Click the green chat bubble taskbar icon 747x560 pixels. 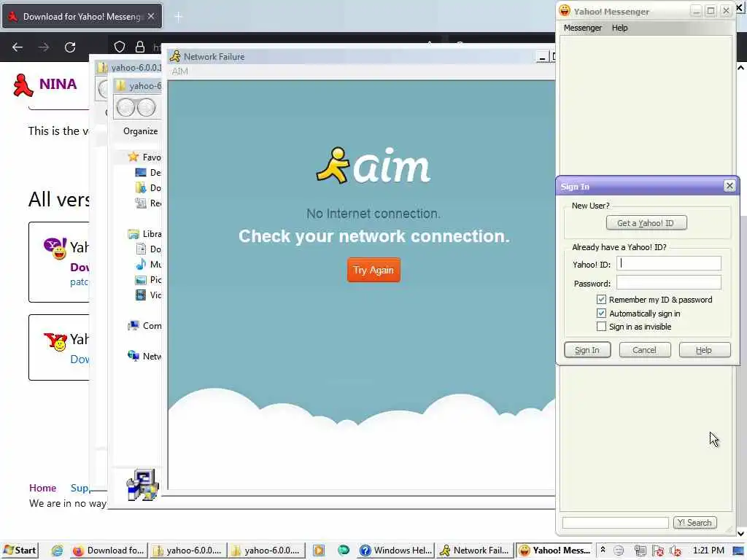[x=344, y=551]
